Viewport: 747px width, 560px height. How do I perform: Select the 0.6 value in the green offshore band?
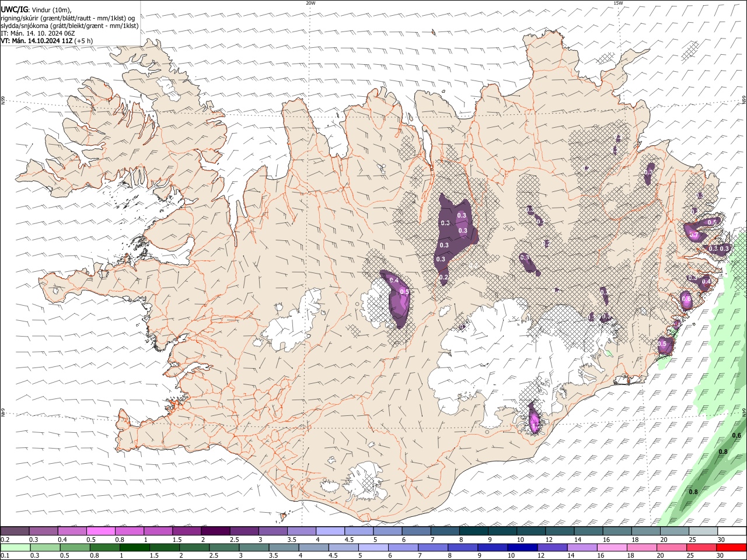pyautogui.click(x=736, y=435)
